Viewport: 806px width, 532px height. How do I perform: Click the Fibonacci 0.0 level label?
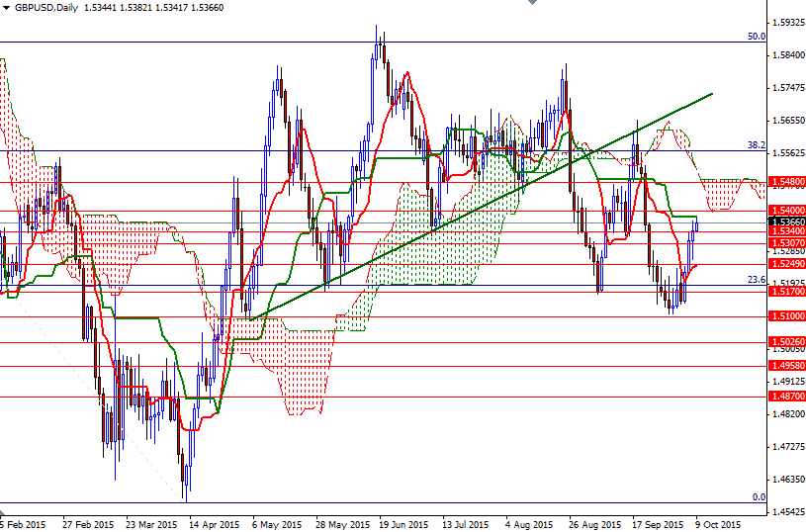click(759, 497)
